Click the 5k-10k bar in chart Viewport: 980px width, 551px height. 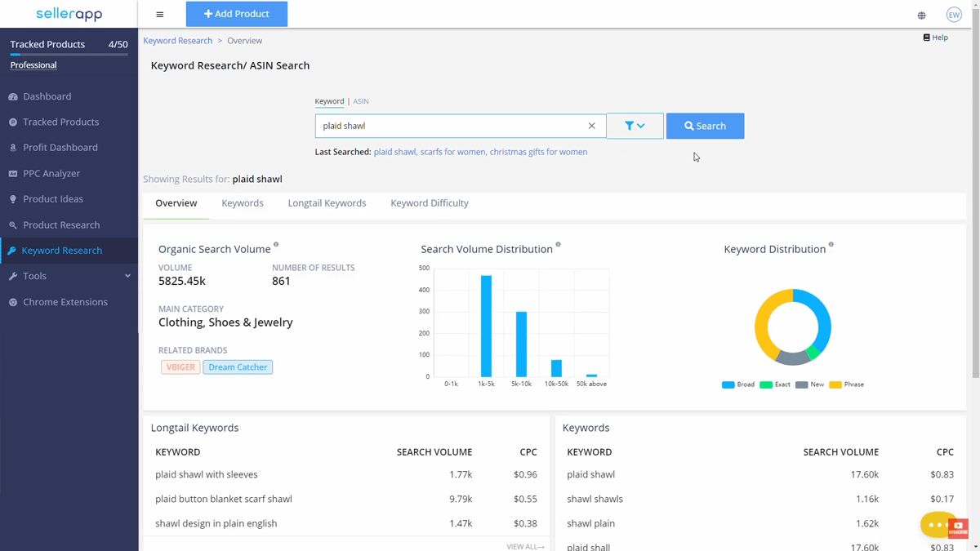click(x=521, y=344)
